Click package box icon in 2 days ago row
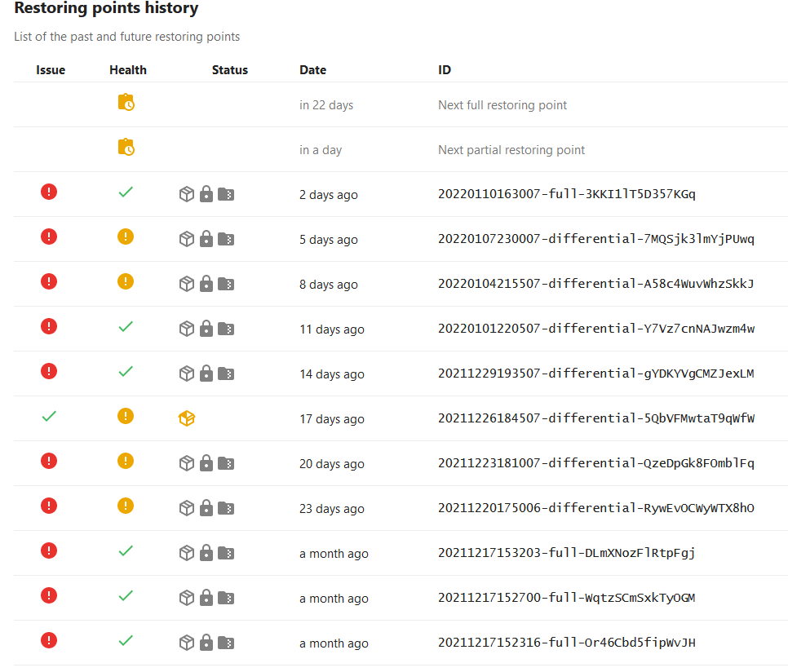This screenshot has height=672, width=788. (x=187, y=194)
